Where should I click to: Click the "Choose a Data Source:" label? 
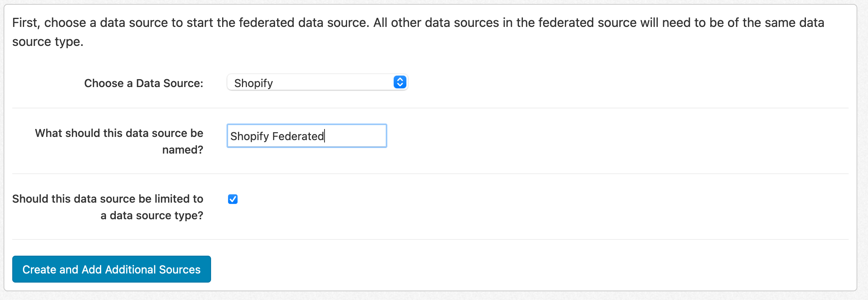pos(143,83)
